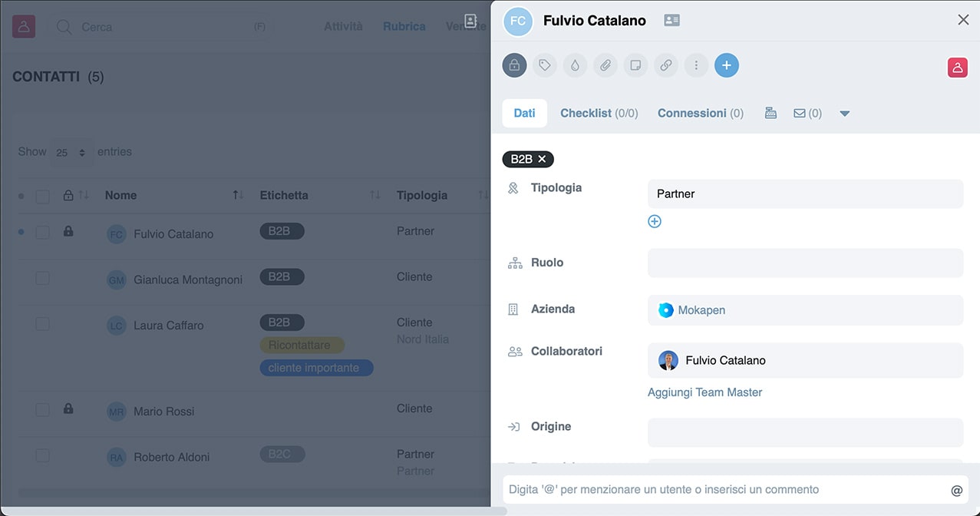Focus the comment input field

(725, 489)
